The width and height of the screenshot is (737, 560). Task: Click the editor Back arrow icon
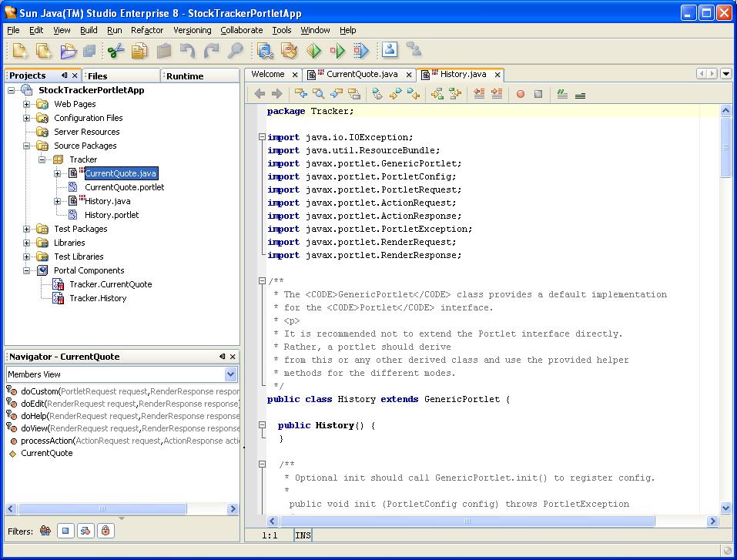coord(260,94)
